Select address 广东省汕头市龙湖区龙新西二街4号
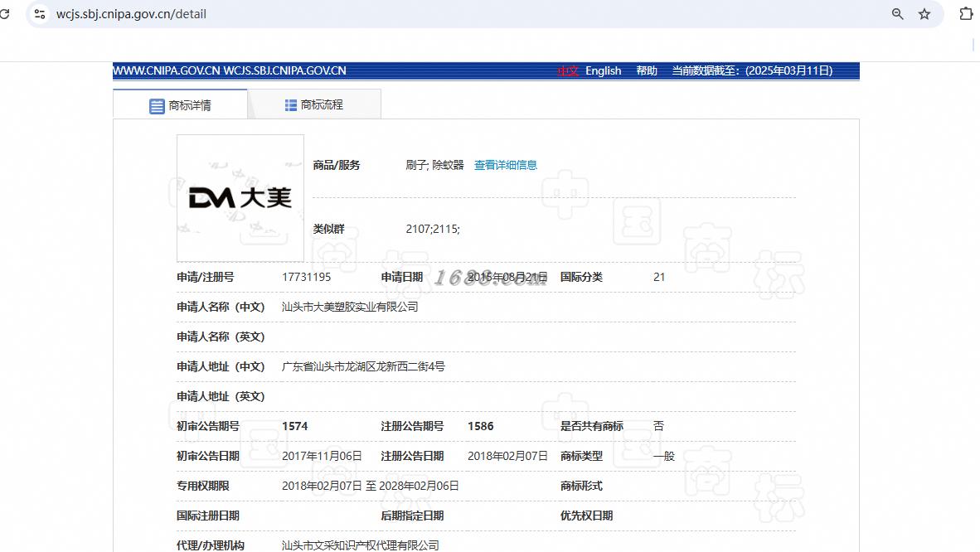Viewport: 980px width, 552px height. coord(363,366)
